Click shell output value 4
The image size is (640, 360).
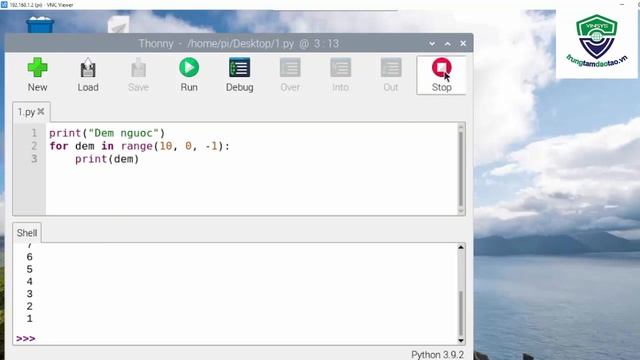coord(29,282)
